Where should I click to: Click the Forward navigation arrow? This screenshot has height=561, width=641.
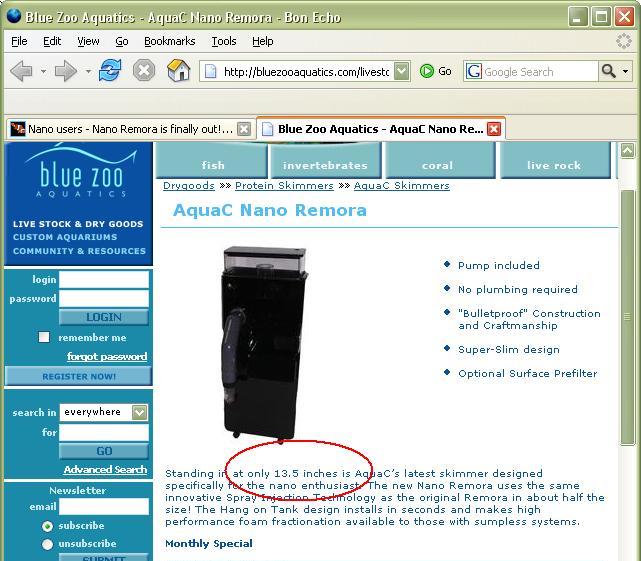pyautogui.click(x=65, y=71)
